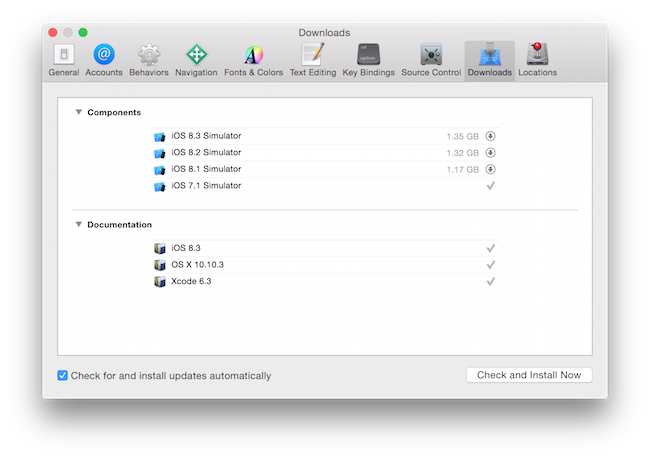Screen dimensions: 650x459
Task: Collapse the Documentation section
Action: tap(78, 224)
